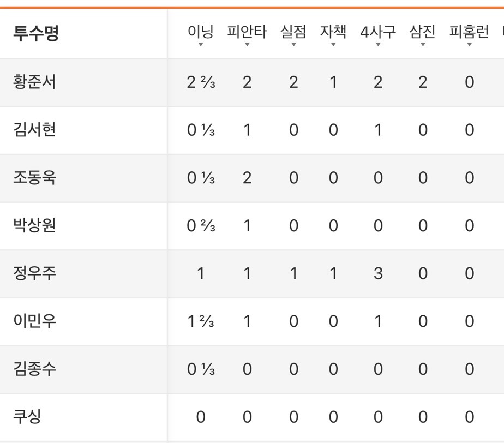Select pitcher 쿠싱
Screen dimensions: 504x443
[x=27, y=416]
